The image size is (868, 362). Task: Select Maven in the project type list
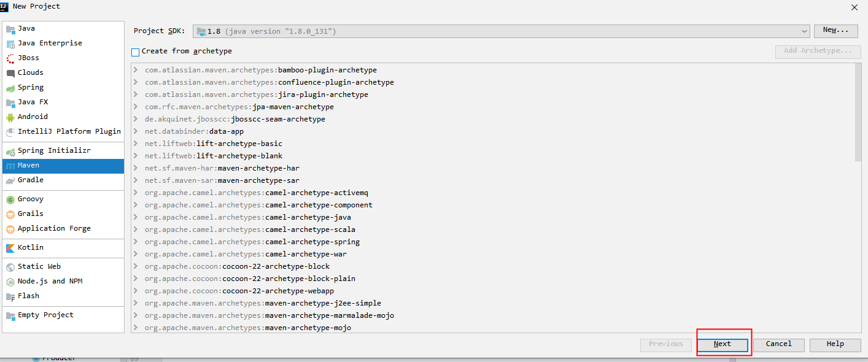click(28, 166)
